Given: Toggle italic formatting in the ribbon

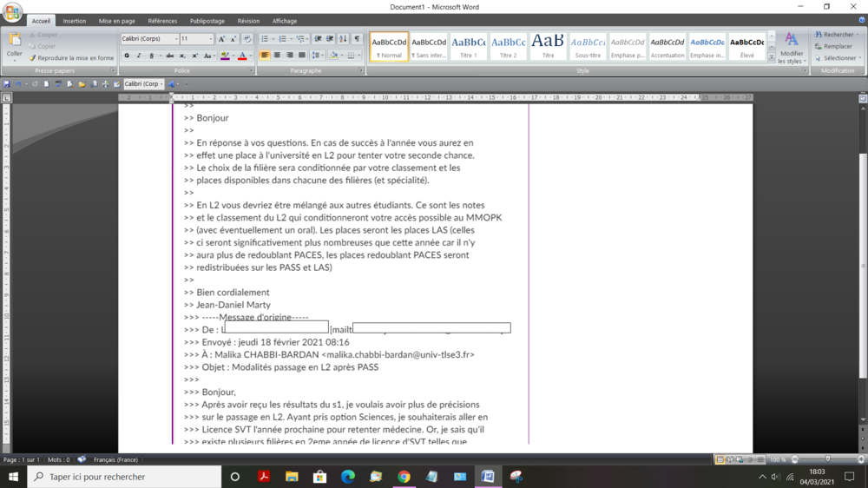Looking at the screenshot, I should 139,56.
